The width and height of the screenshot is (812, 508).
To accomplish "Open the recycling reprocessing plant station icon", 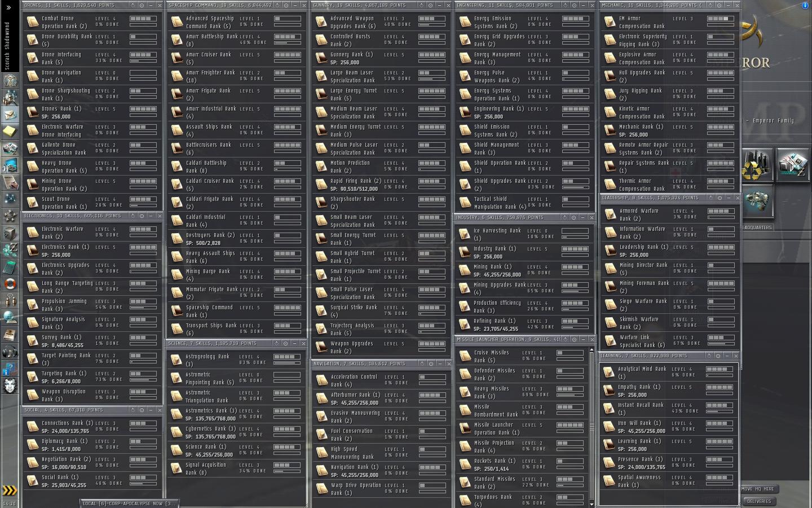I will click(x=757, y=165).
